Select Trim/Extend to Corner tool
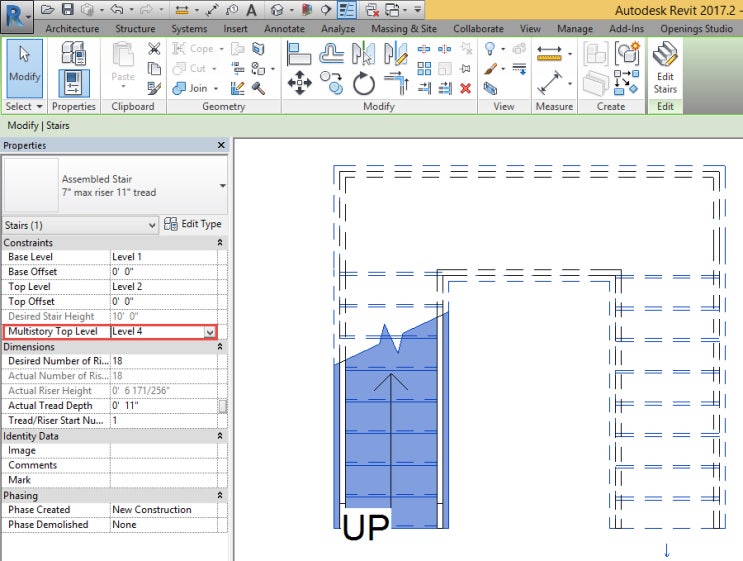743x561 pixels. (x=396, y=83)
